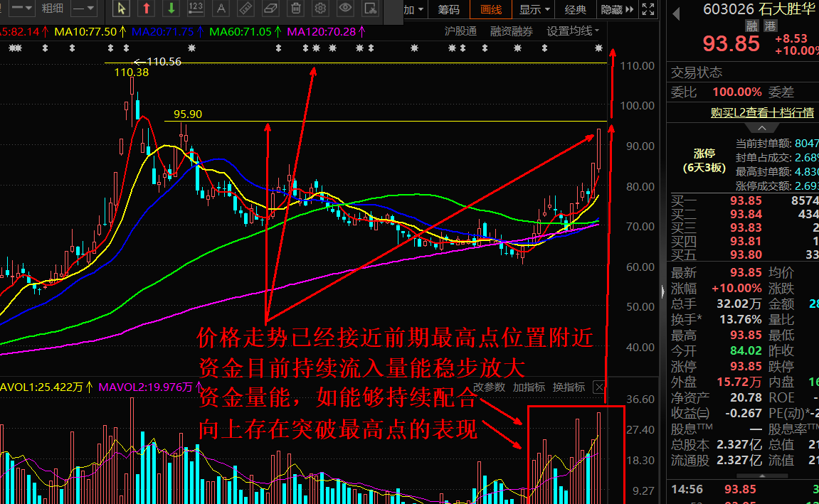Choose the 123 price-ruler tool
Screen dimensions: 819x504
pos(196,9)
